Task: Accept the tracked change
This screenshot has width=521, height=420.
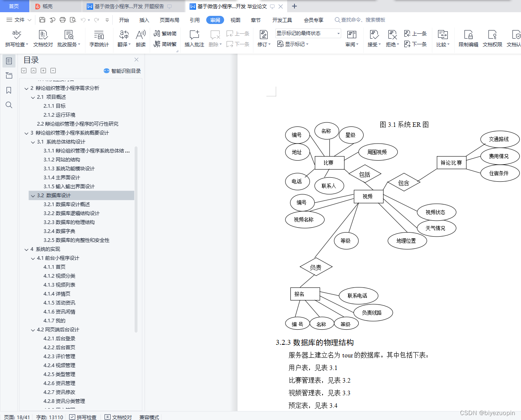Action: tap(374, 39)
